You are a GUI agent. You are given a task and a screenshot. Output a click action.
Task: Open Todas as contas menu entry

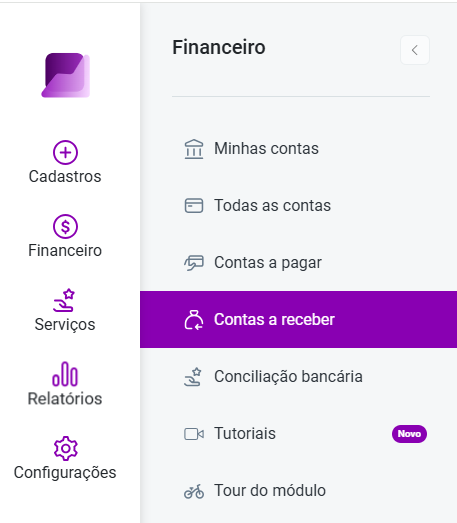[299, 205]
